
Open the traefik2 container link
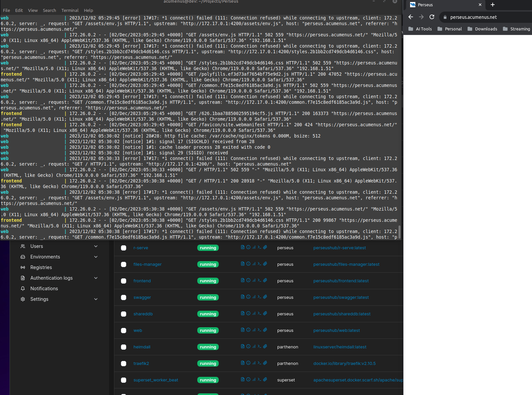(x=141, y=364)
